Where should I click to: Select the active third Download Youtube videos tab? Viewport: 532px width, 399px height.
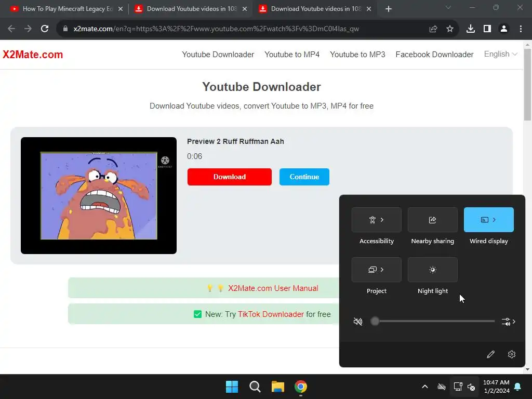coord(315,9)
